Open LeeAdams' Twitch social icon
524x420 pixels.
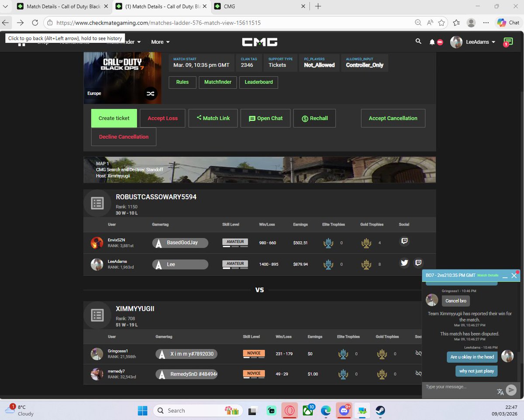click(x=418, y=263)
